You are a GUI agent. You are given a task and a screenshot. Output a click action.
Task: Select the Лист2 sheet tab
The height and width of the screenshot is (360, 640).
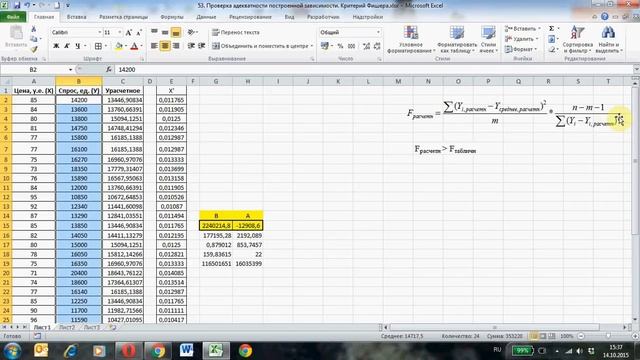point(67,327)
